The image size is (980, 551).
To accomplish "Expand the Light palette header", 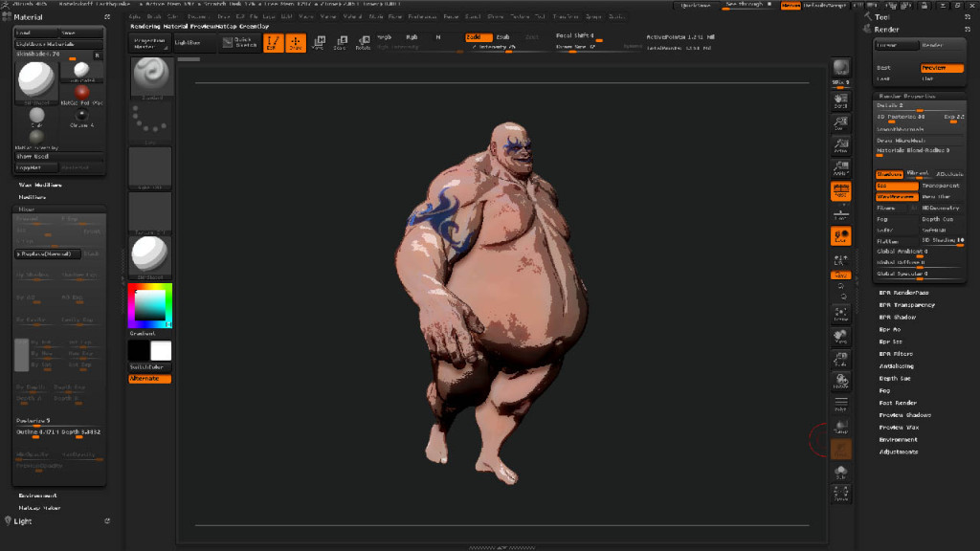I will click(x=23, y=521).
